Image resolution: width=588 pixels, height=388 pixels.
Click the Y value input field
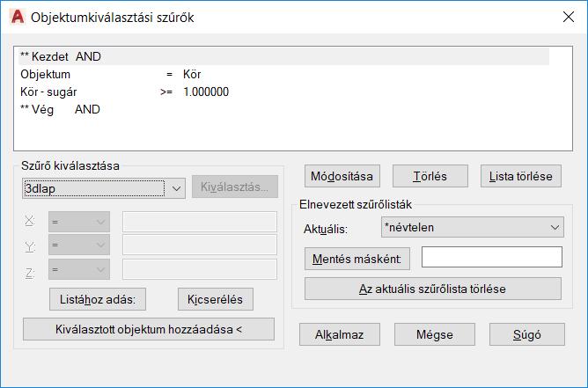200,245
